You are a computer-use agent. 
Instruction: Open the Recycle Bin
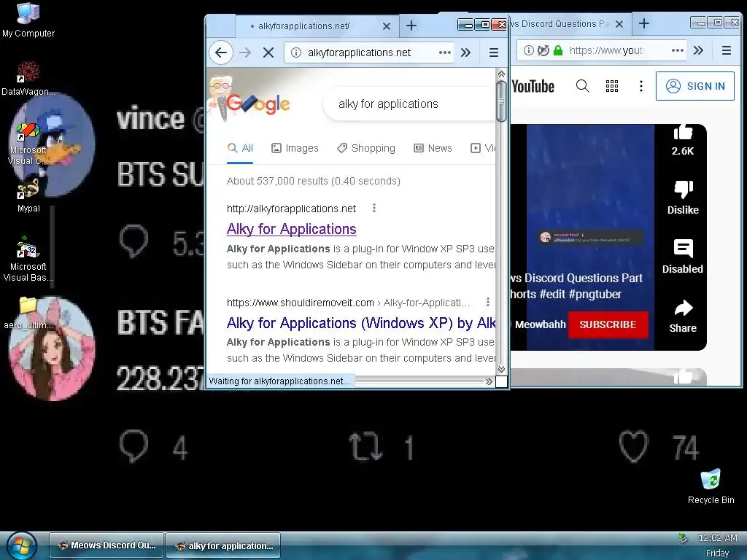711,486
